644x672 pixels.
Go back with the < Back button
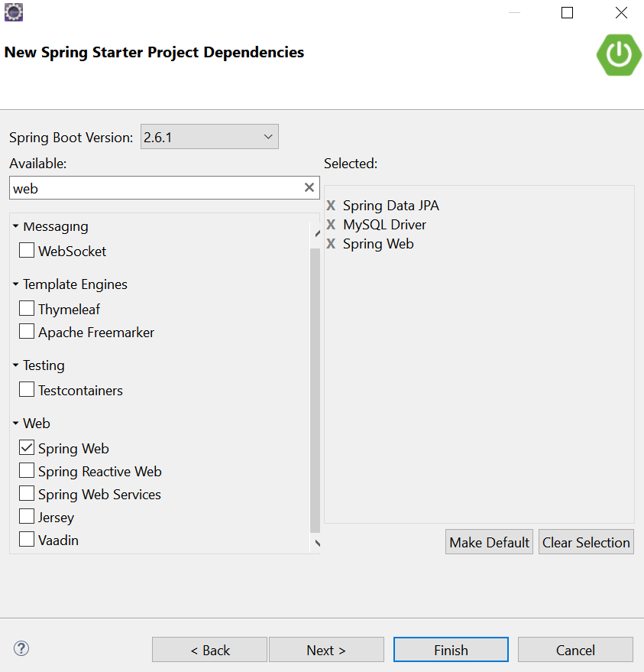click(209, 650)
